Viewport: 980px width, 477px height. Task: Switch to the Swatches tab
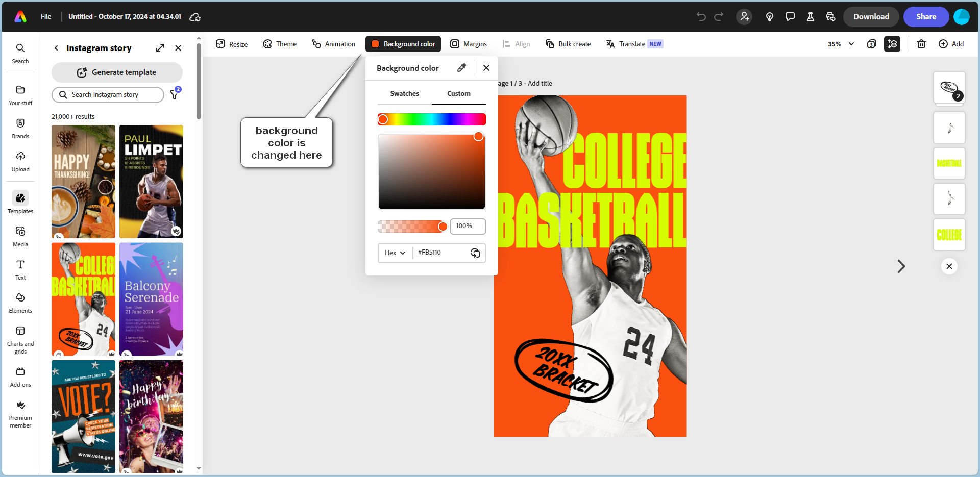pyautogui.click(x=404, y=93)
